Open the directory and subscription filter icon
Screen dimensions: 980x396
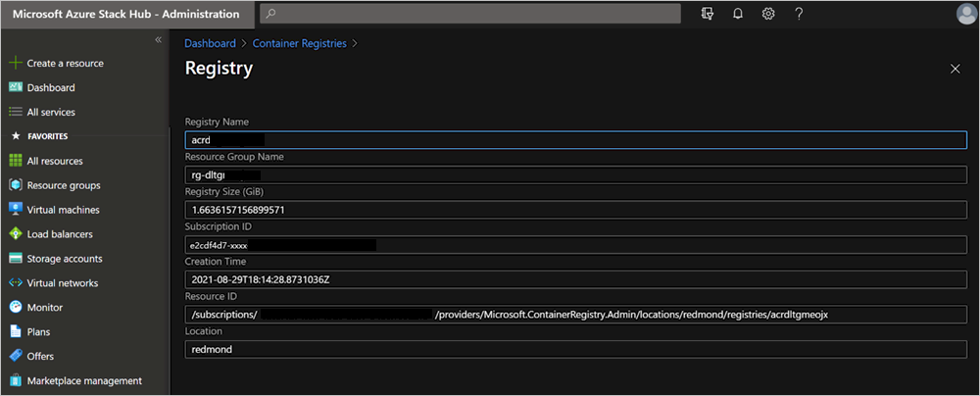pyautogui.click(x=708, y=14)
